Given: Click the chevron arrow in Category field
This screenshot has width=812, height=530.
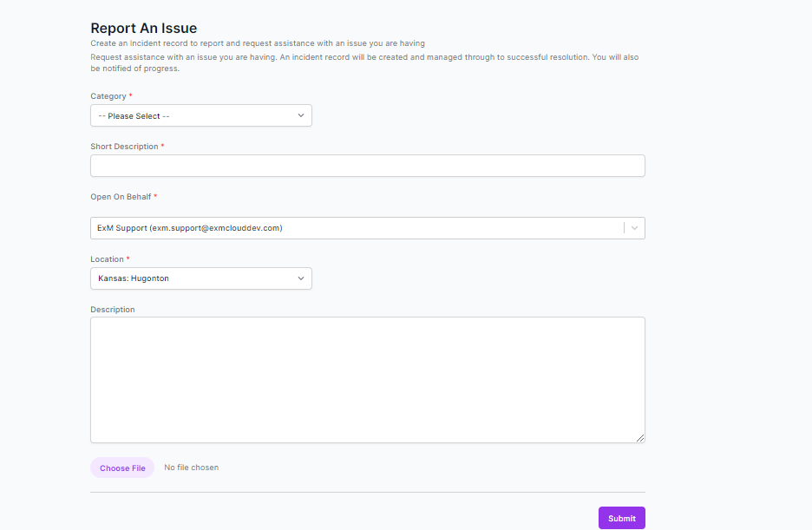Looking at the screenshot, I should pyautogui.click(x=301, y=115).
